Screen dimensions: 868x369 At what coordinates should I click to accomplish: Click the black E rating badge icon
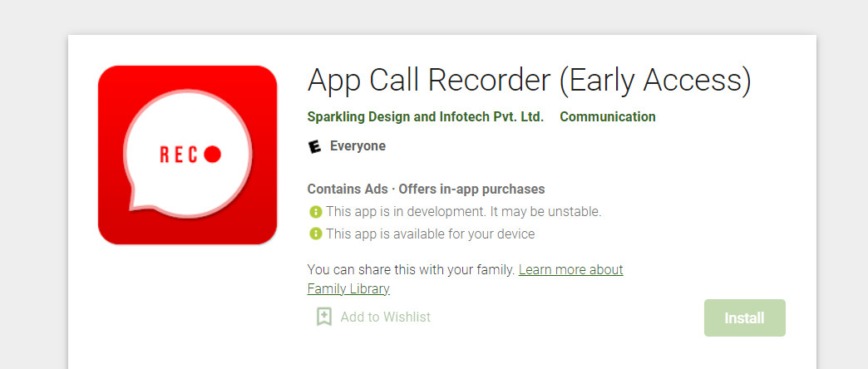point(314,146)
